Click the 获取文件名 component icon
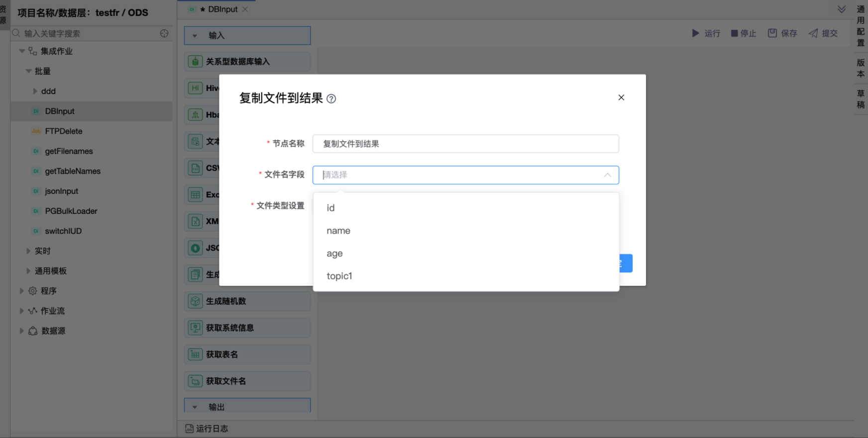The width and height of the screenshot is (868, 438). pos(195,381)
